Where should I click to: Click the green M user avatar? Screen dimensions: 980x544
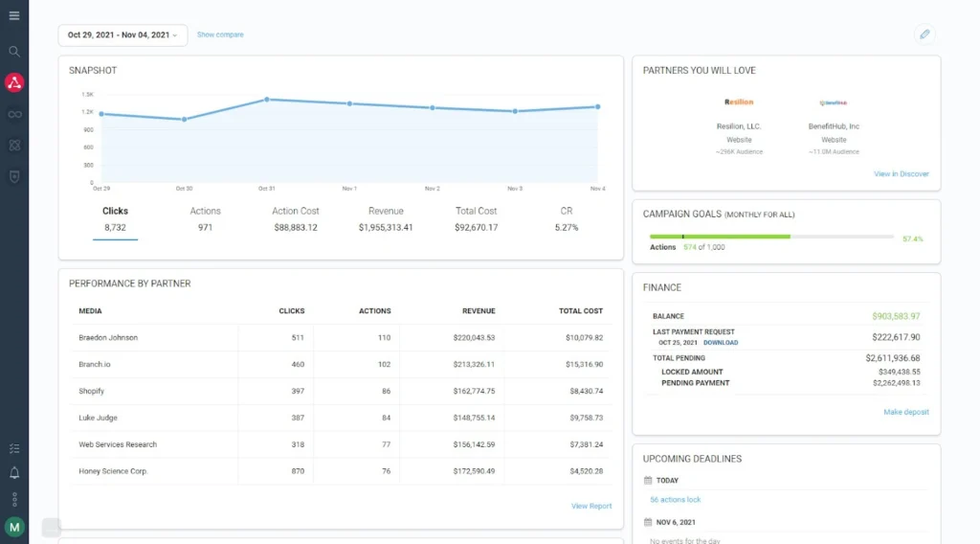pos(14,526)
